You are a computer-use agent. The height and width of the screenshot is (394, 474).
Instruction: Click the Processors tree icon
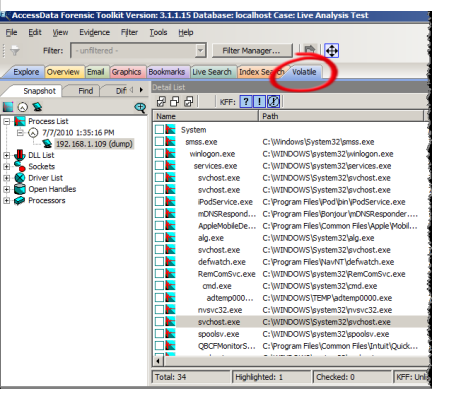[x=20, y=200]
